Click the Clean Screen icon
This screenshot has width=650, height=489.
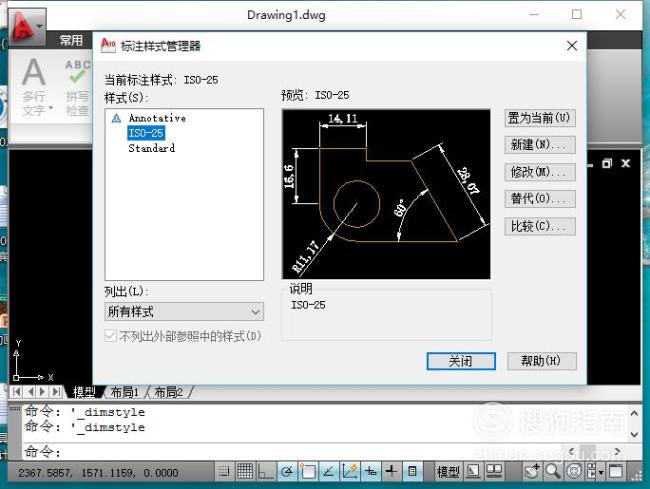(x=616, y=472)
